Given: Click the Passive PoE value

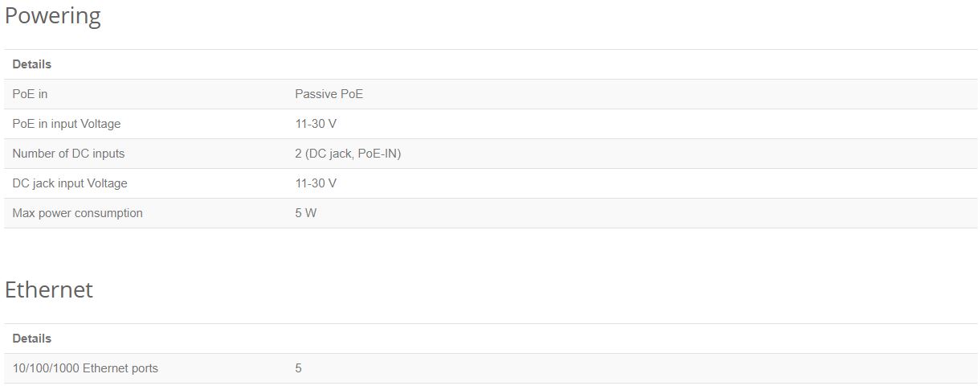Looking at the screenshot, I should coord(329,94).
